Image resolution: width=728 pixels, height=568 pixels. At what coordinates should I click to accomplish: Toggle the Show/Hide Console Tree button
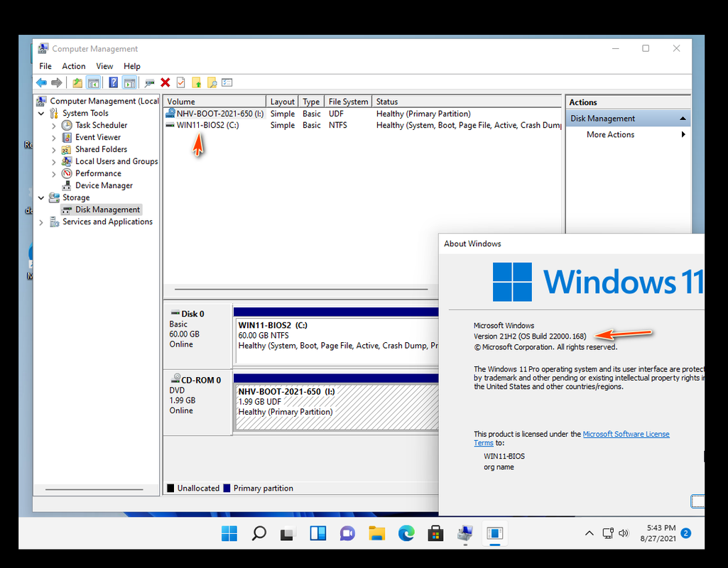[x=93, y=83]
